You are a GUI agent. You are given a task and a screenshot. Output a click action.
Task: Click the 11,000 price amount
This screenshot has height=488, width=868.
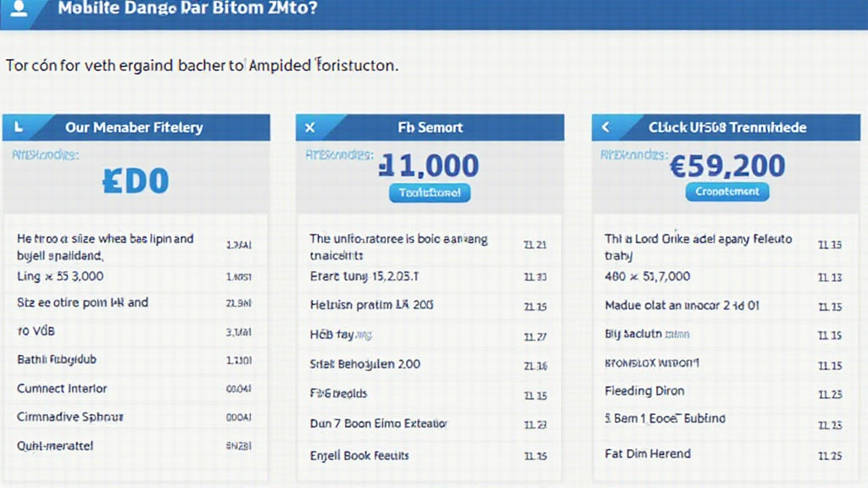(x=430, y=165)
